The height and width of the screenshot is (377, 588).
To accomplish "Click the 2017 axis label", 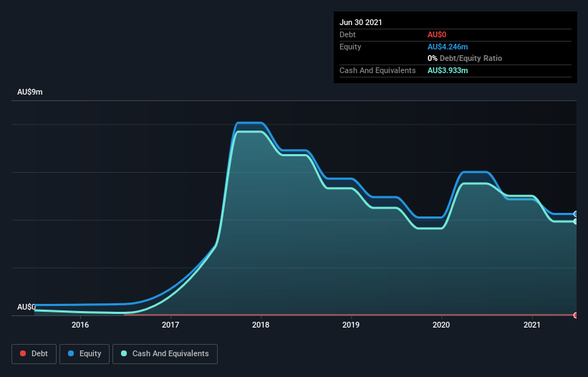I will (x=170, y=325).
